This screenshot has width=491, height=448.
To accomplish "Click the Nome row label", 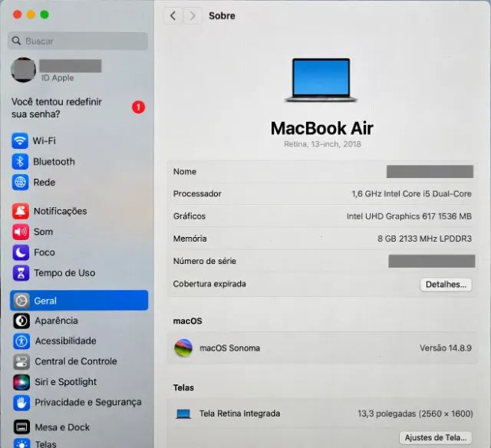I will click(185, 172).
